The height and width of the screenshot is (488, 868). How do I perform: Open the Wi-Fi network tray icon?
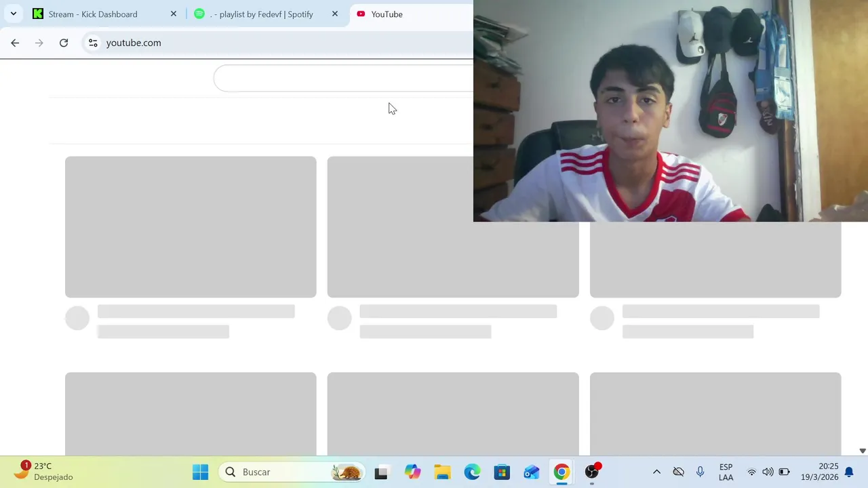click(751, 472)
